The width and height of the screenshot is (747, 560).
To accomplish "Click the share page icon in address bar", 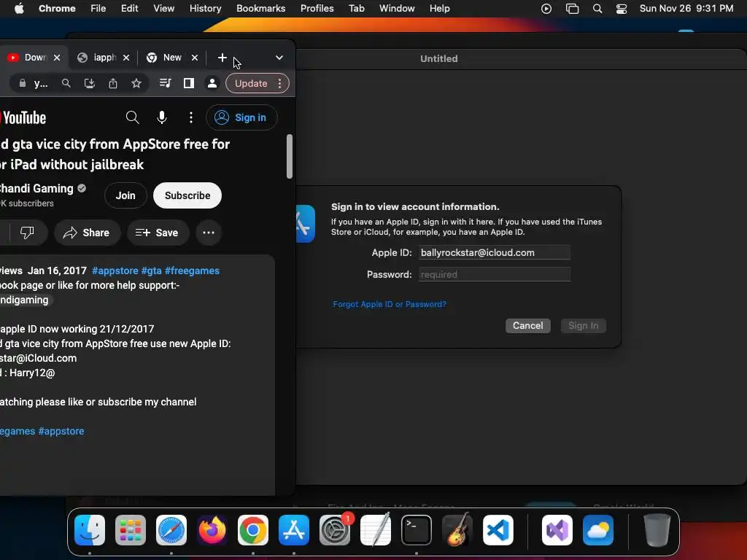I will pyautogui.click(x=113, y=83).
